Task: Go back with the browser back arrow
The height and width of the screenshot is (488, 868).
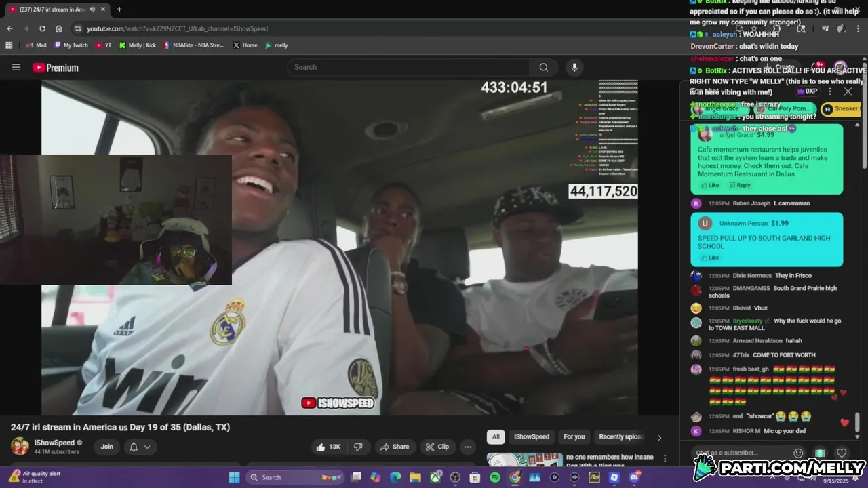Action: (9, 28)
